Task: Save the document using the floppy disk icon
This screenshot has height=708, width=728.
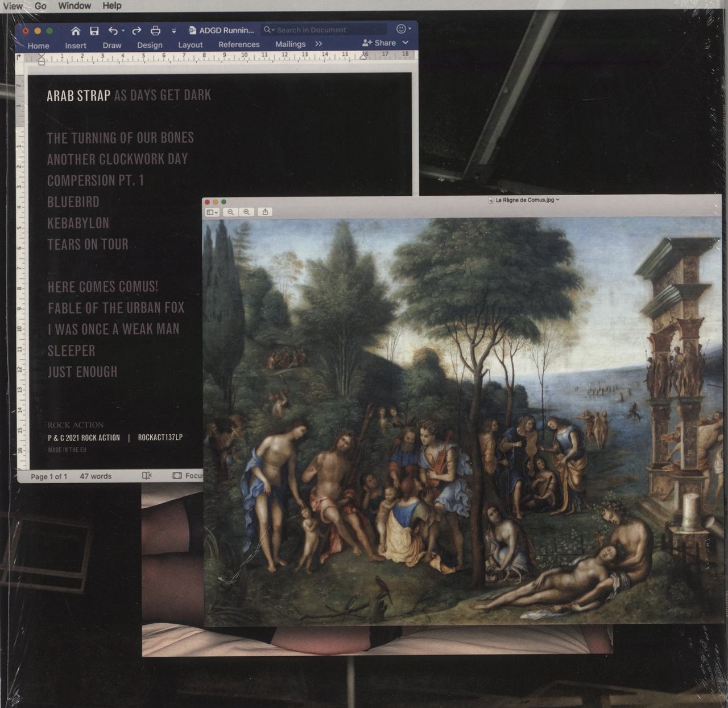Action: (94, 31)
